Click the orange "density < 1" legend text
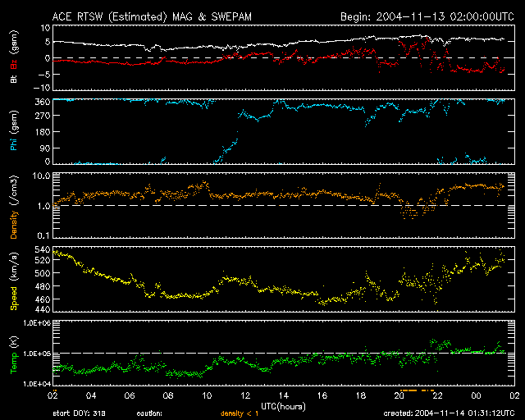Image resolution: width=525 pixels, height=420 pixels. click(240, 413)
